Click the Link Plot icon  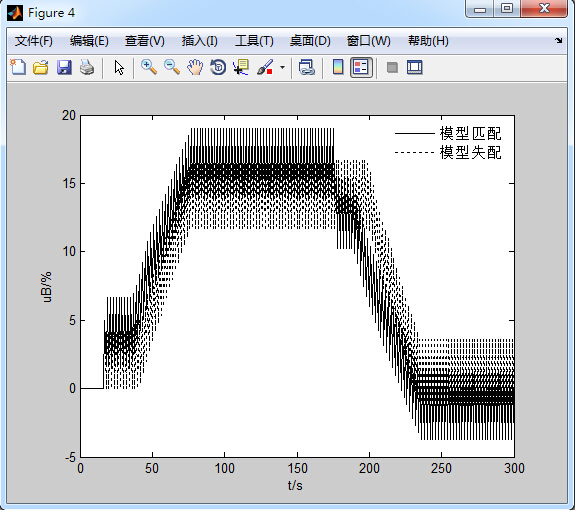pos(307,67)
